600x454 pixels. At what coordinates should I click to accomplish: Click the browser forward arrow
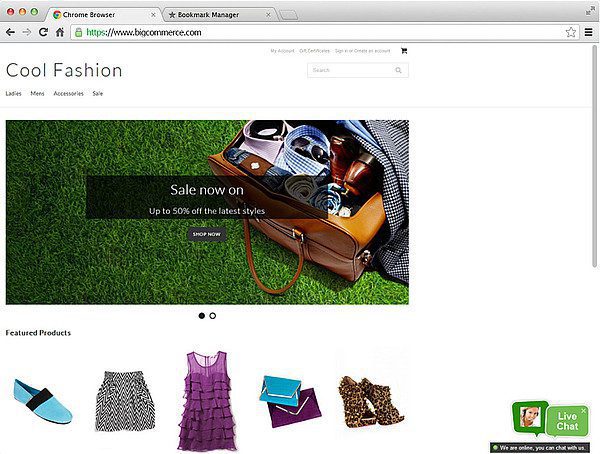[x=26, y=32]
